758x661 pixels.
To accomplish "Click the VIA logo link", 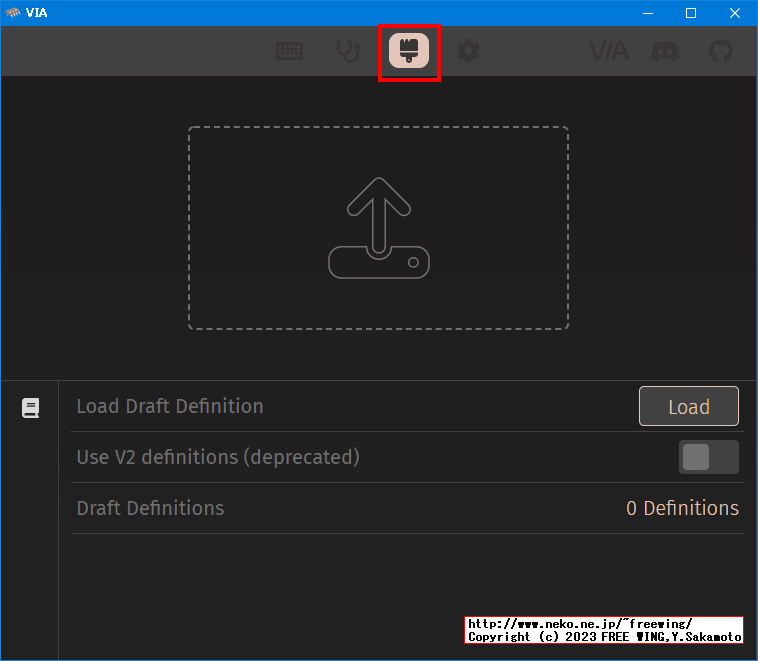I will (x=609, y=51).
